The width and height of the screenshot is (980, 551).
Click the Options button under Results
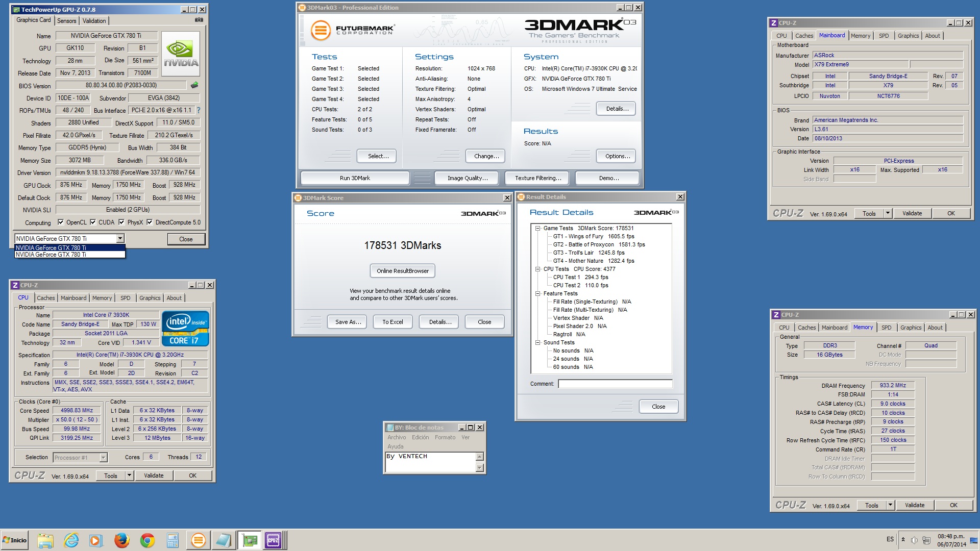(617, 156)
